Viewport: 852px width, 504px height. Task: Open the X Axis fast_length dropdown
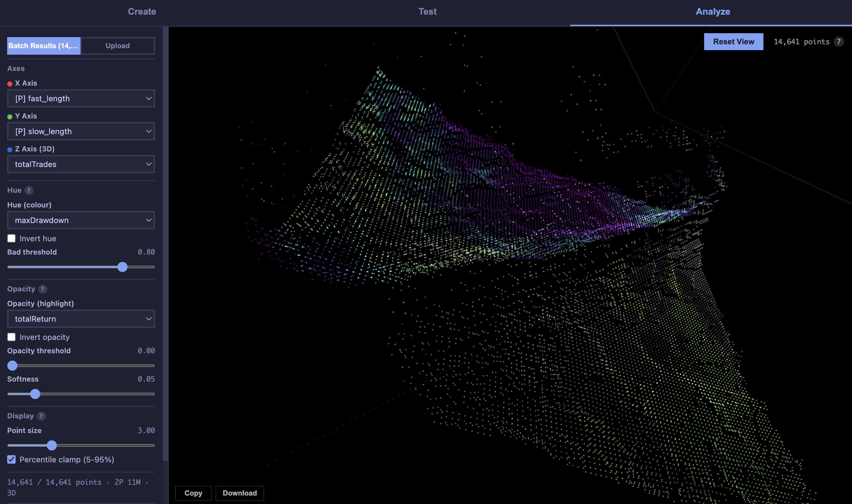[81, 98]
